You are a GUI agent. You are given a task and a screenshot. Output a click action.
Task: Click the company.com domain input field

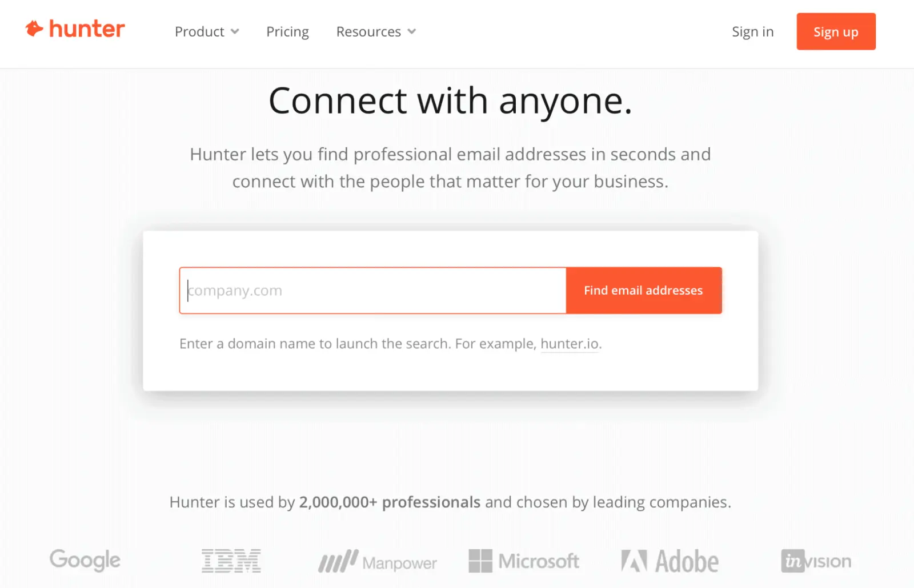pyautogui.click(x=371, y=290)
